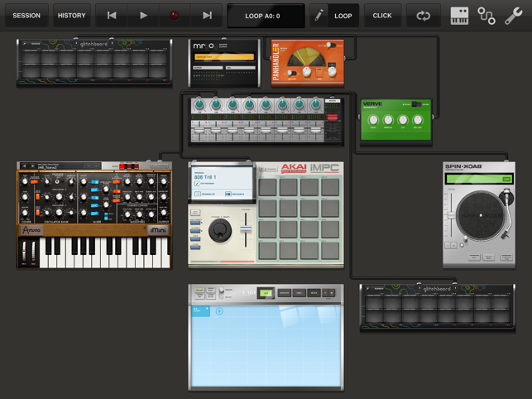
Task: Skip forward to the end
Action: pos(207,16)
